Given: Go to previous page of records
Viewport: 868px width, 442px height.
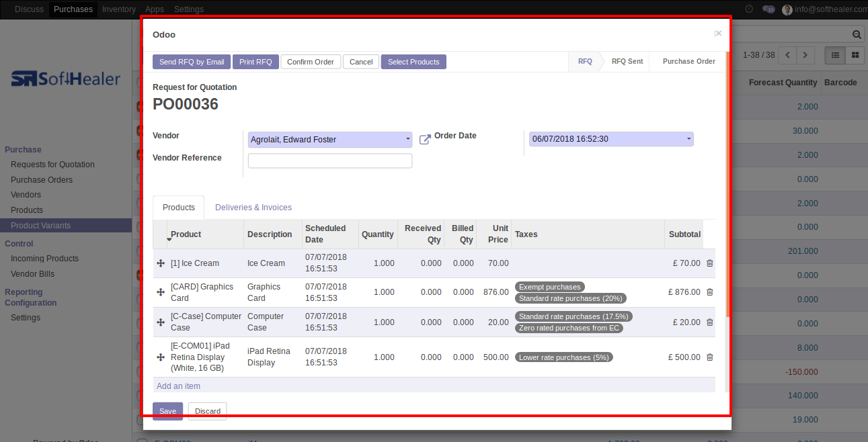Looking at the screenshot, I should pos(787,55).
